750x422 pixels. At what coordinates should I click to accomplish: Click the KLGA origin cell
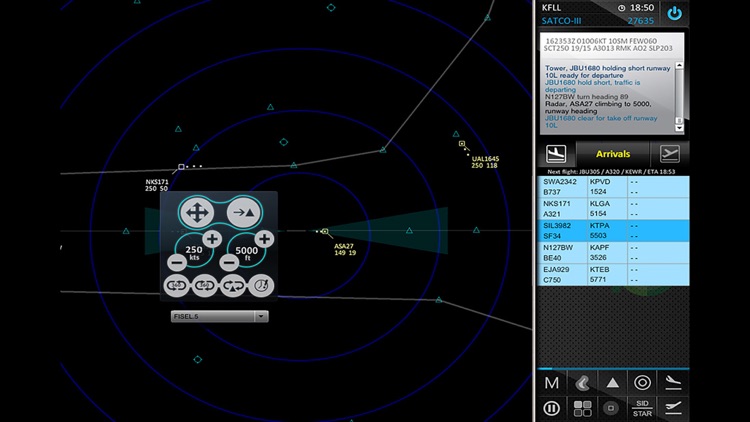click(600, 204)
